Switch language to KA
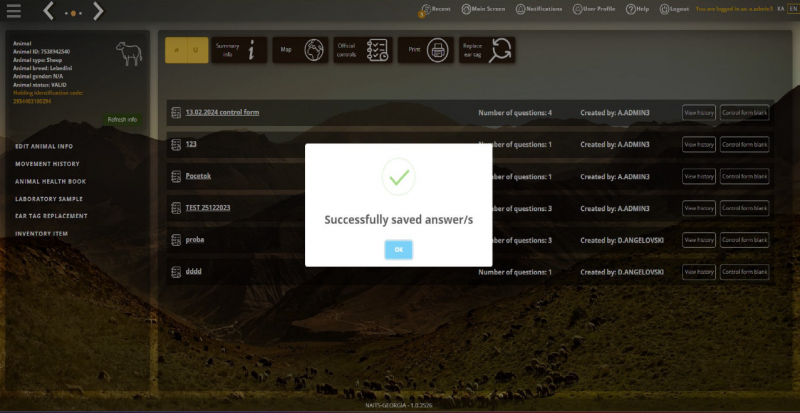Screen dimensions: 800x413 coord(781,9)
